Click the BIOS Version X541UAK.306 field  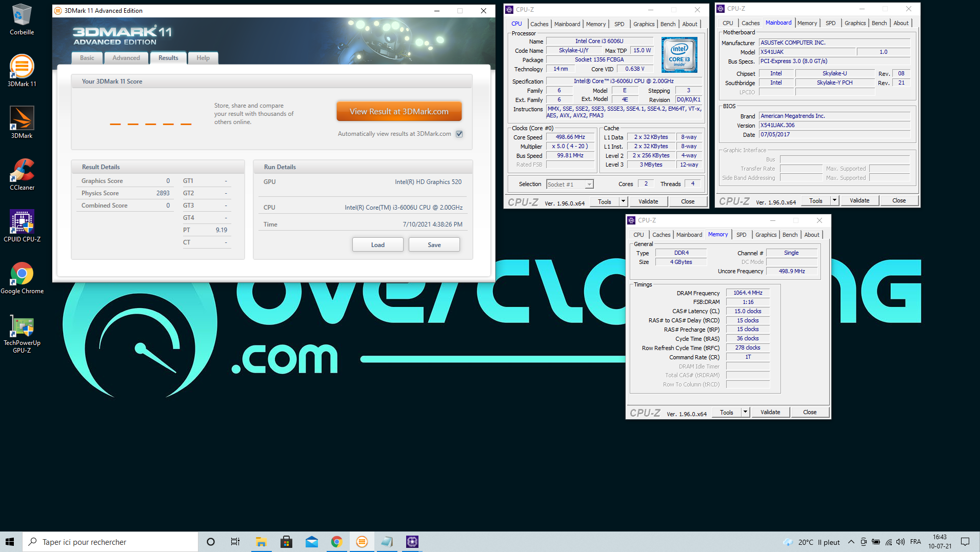[834, 125]
